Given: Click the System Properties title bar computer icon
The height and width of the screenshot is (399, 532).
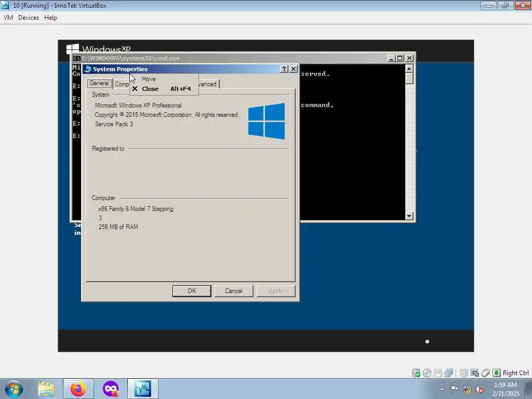Looking at the screenshot, I should click(88, 69).
